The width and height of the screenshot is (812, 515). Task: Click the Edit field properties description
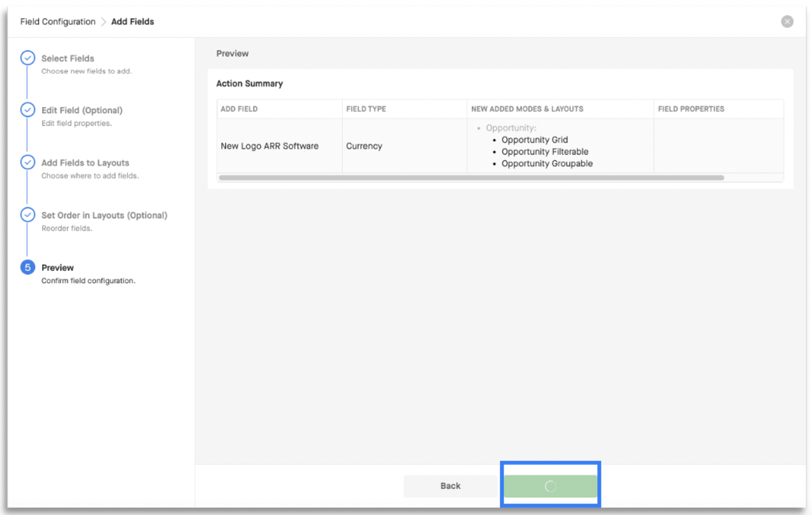77,123
